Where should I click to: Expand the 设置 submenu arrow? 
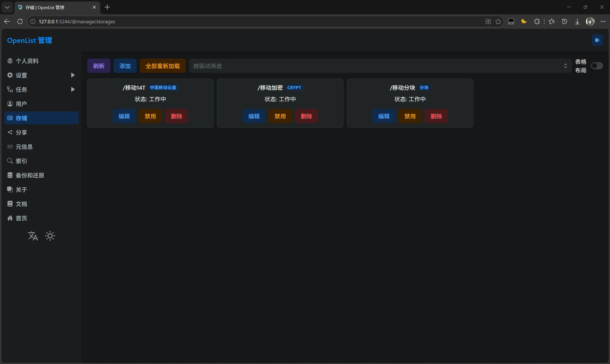(x=73, y=75)
